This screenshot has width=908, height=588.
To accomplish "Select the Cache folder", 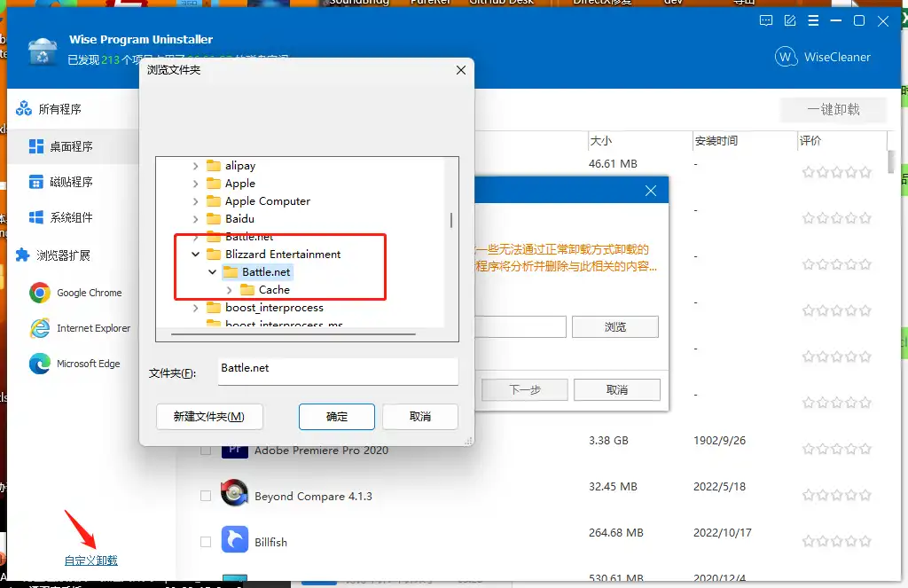I will [x=274, y=289].
